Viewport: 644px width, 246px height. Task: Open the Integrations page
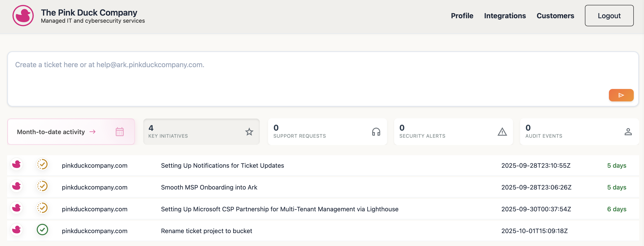coord(505,16)
